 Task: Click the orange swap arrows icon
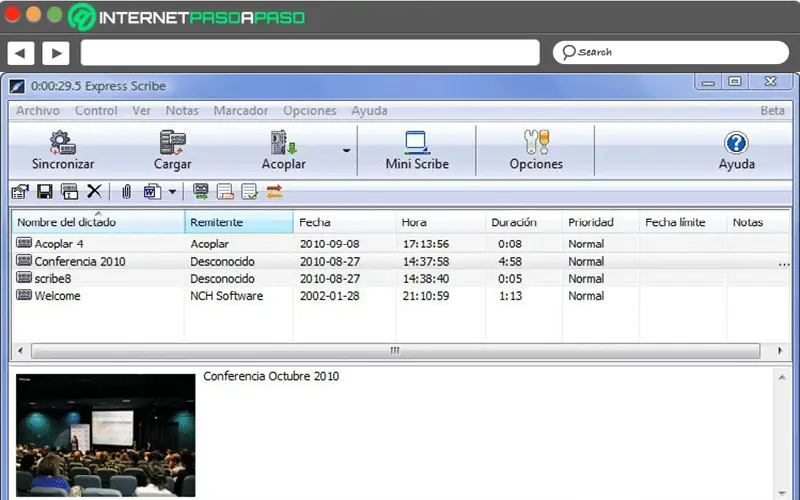tap(274, 192)
